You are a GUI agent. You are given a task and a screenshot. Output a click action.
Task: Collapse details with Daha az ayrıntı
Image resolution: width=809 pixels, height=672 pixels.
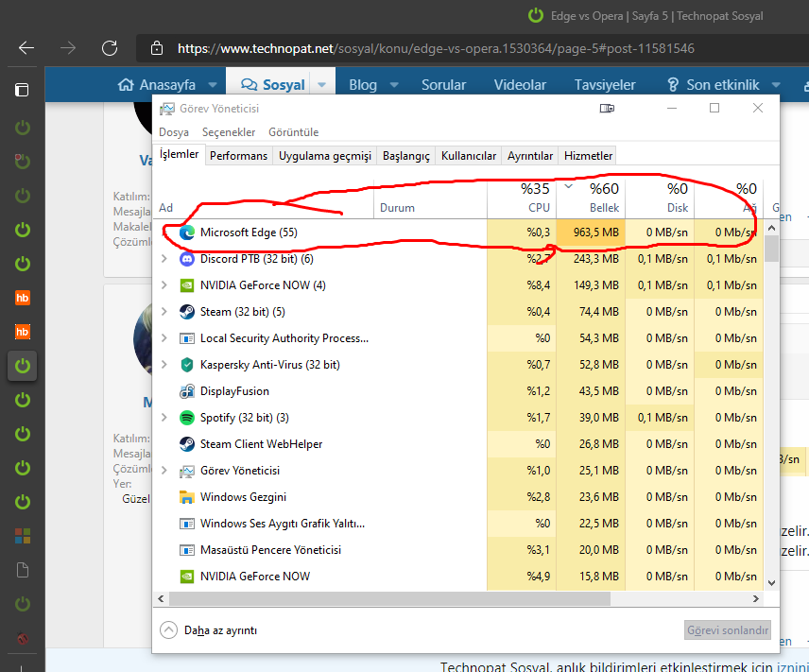(x=209, y=630)
